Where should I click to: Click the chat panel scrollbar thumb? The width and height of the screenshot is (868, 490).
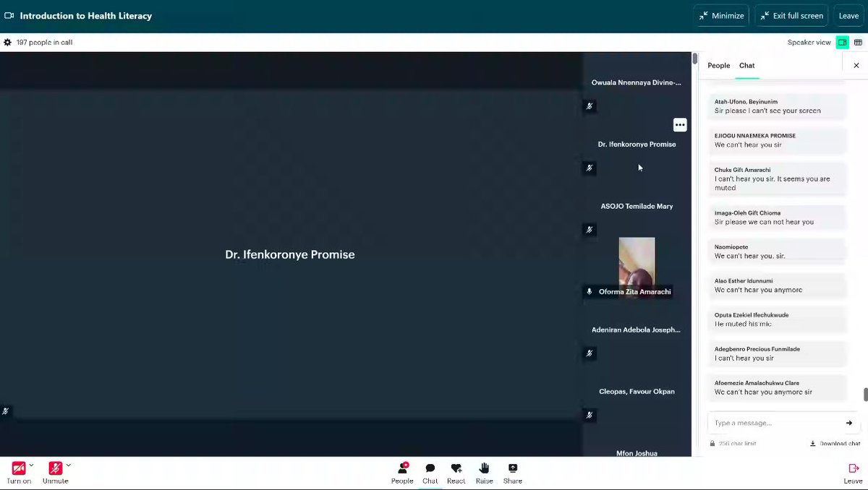click(x=865, y=395)
